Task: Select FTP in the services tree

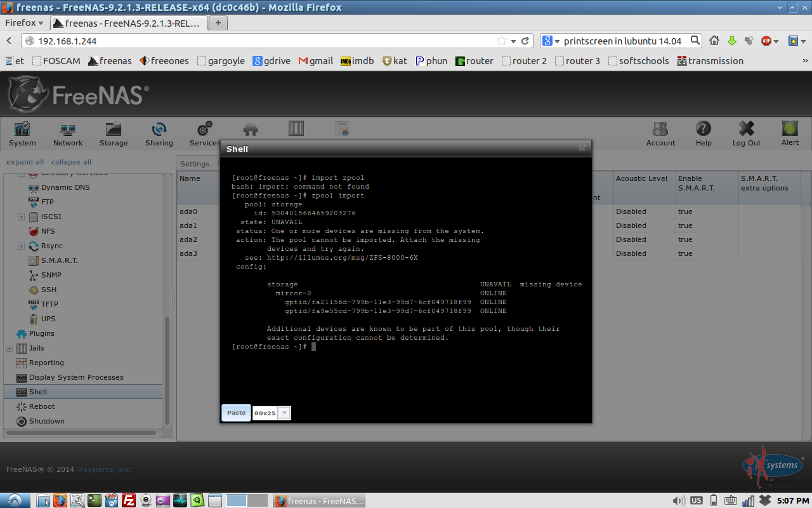Action: pos(48,202)
